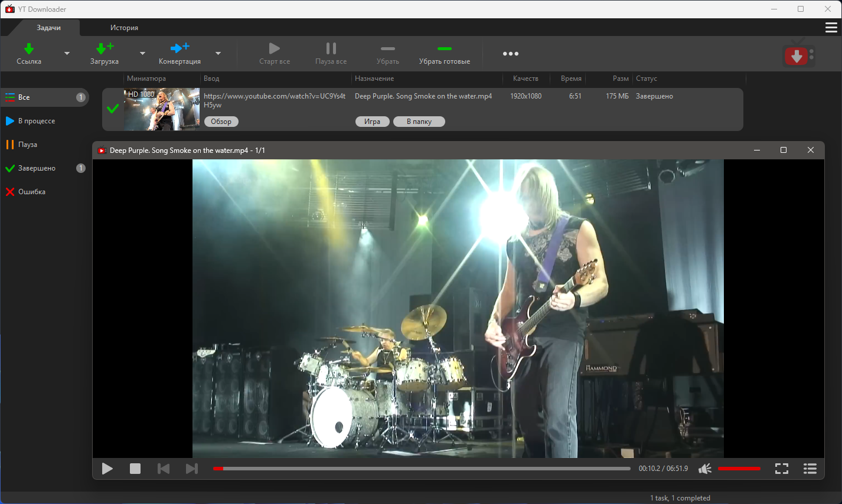Click the red volume slider
This screenshot has height=504, width=842.
(739, 469)
